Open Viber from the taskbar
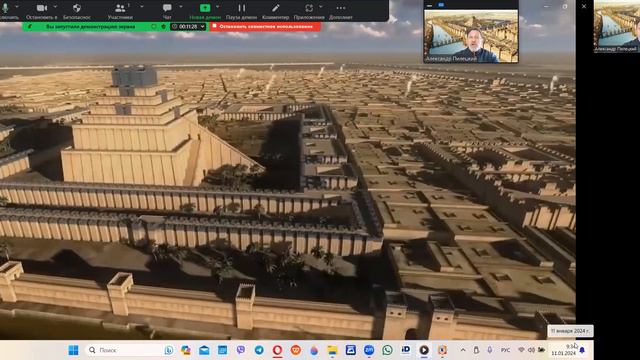 pyautogui.click(x=241, y=350)
